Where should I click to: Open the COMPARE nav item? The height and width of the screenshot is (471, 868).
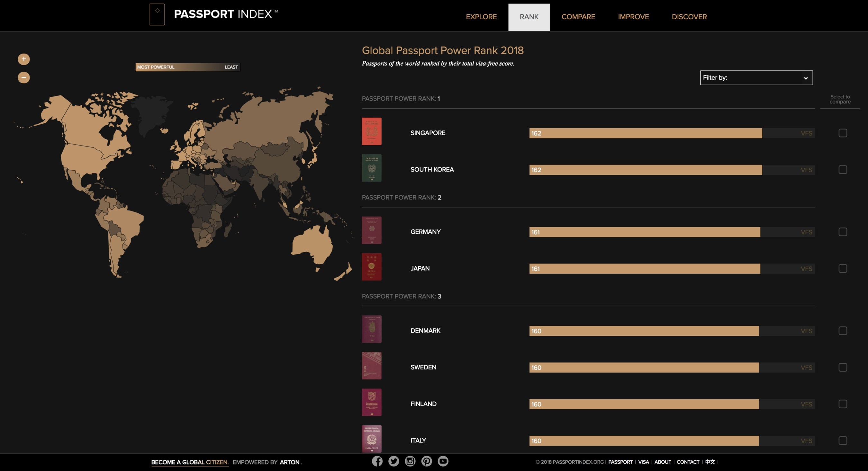tap(578, 17)
